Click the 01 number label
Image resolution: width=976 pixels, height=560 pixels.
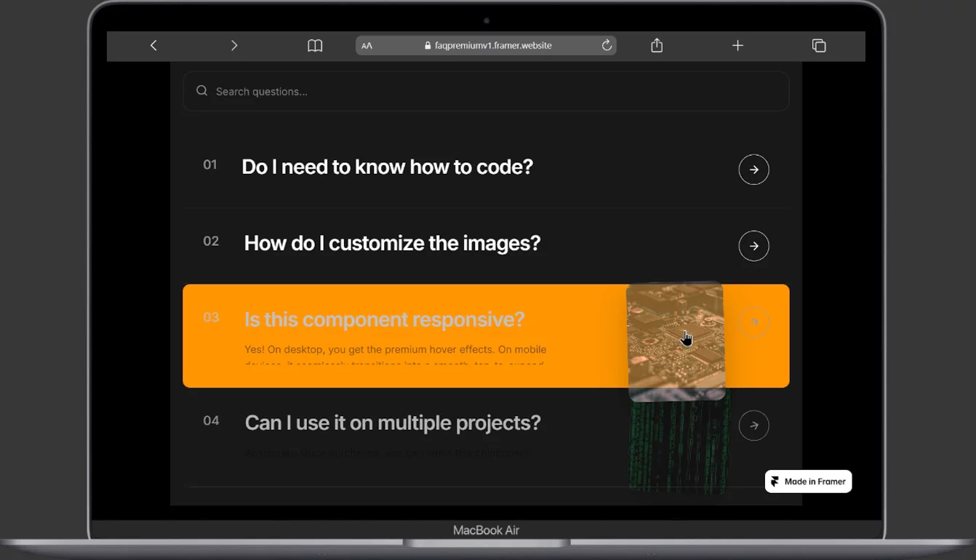[x=210, y=165]
